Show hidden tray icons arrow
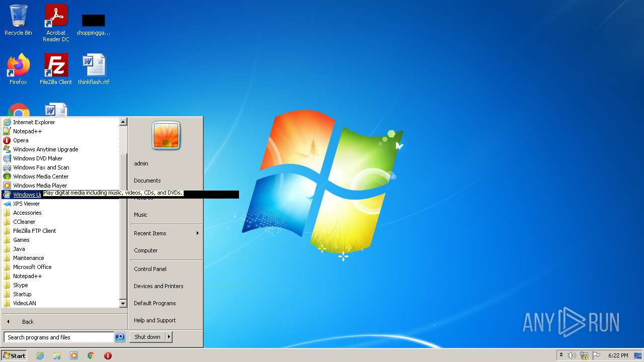The width and height of the screenshot is (644, 362). point(561,355)
